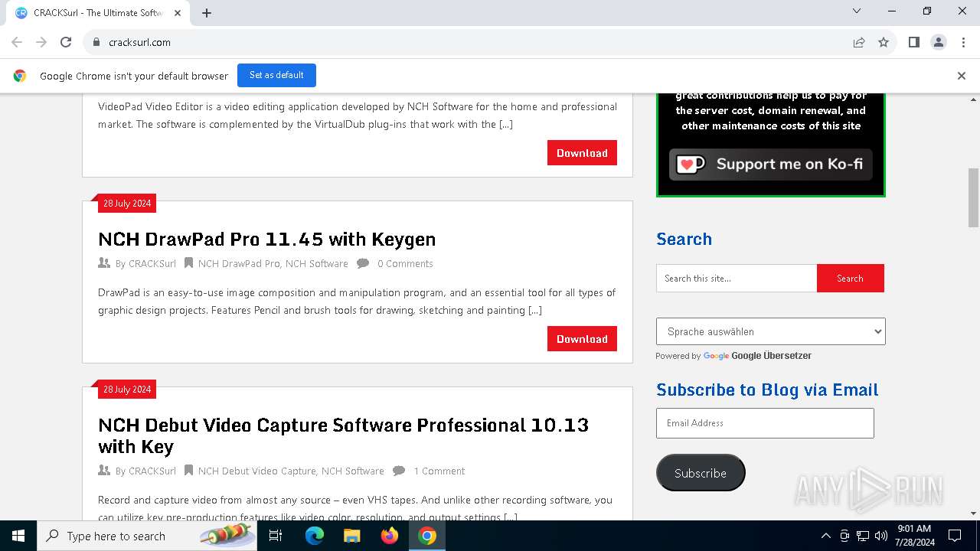Viewport: 980px width, 551px height.
Task: Open the NCH Debut Video Capture category link
Action: click(257, 471)
